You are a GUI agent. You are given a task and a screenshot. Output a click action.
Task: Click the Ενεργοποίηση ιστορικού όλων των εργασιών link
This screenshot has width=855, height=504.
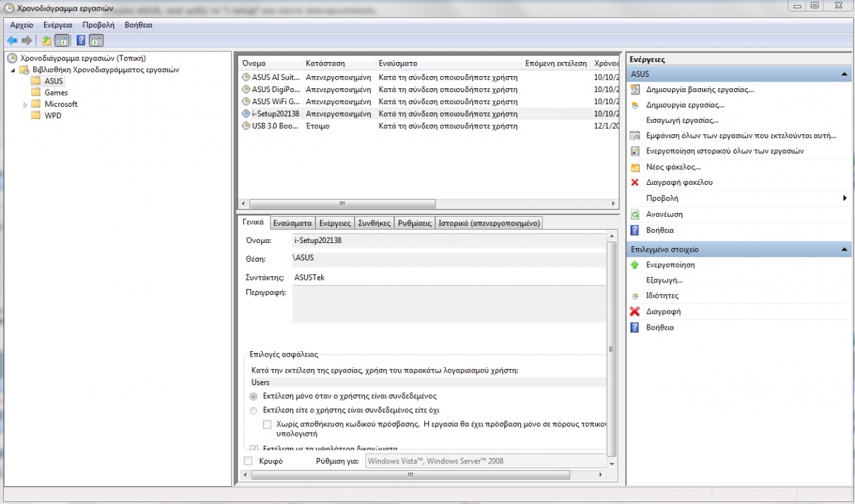[x=725, y=151]
